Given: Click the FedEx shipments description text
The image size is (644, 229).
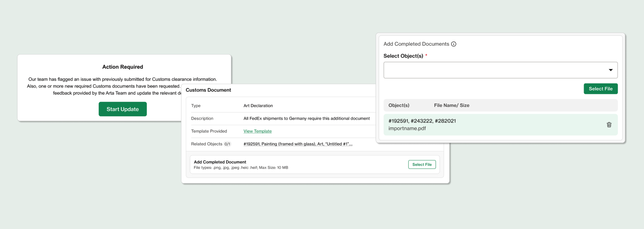Looking at the screenshot, I should 306,118.
